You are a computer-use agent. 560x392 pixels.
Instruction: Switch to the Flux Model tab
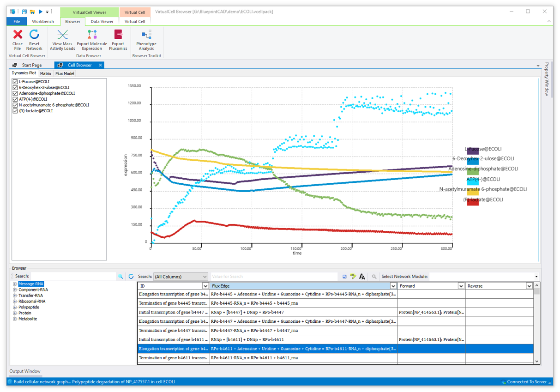click(65, 73)
